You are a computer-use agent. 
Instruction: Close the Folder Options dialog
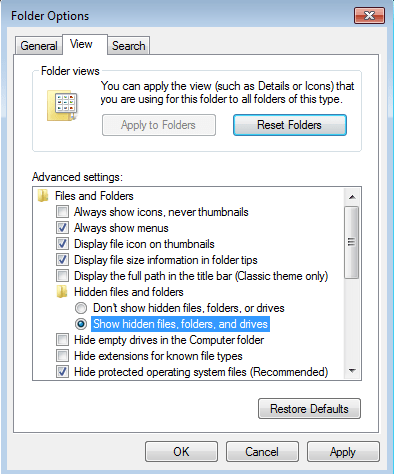[x=369, y=16]
